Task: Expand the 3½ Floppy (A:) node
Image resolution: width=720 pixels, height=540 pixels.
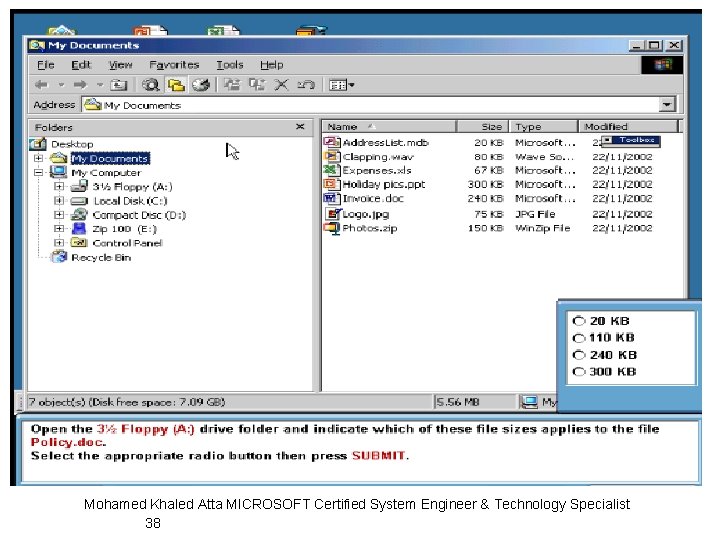Action: [x=59, y=186]
